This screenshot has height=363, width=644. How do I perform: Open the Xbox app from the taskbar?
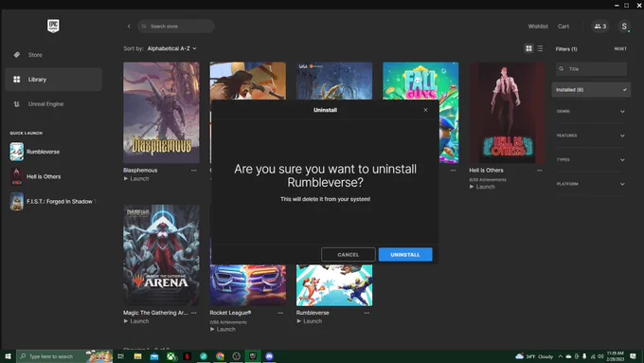tap(170, 356)
